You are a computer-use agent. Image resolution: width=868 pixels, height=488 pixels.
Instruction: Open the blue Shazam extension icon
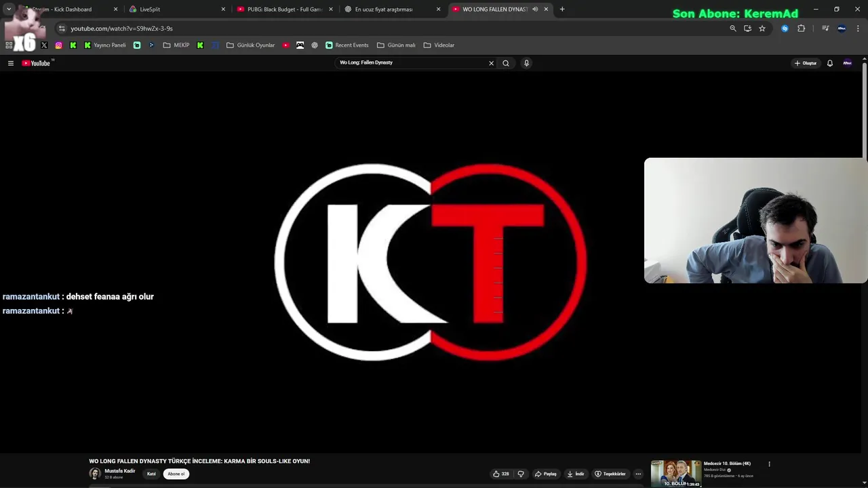(785, 28)
